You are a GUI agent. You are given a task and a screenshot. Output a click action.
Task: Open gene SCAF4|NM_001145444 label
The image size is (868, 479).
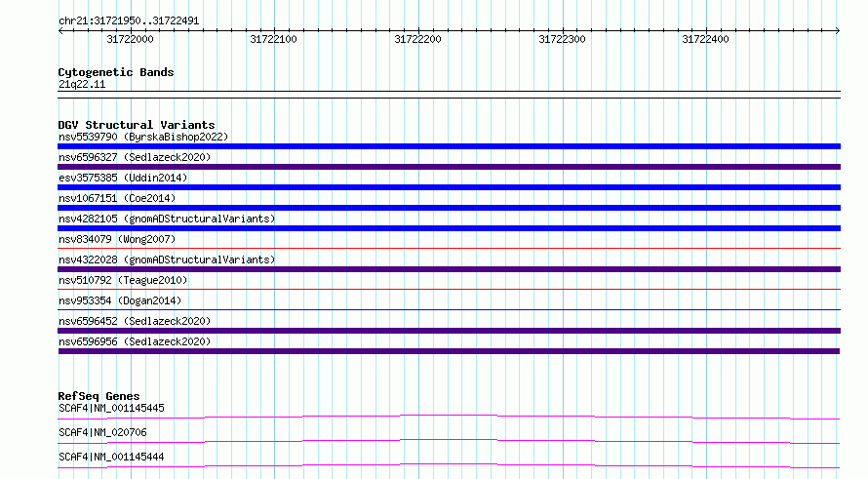[111, 457]
